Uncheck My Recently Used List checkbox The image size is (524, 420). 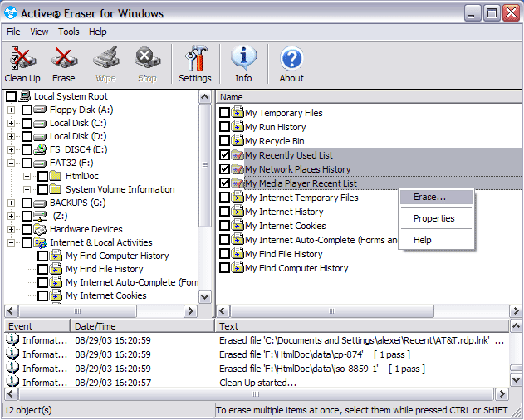click(224, 155)
